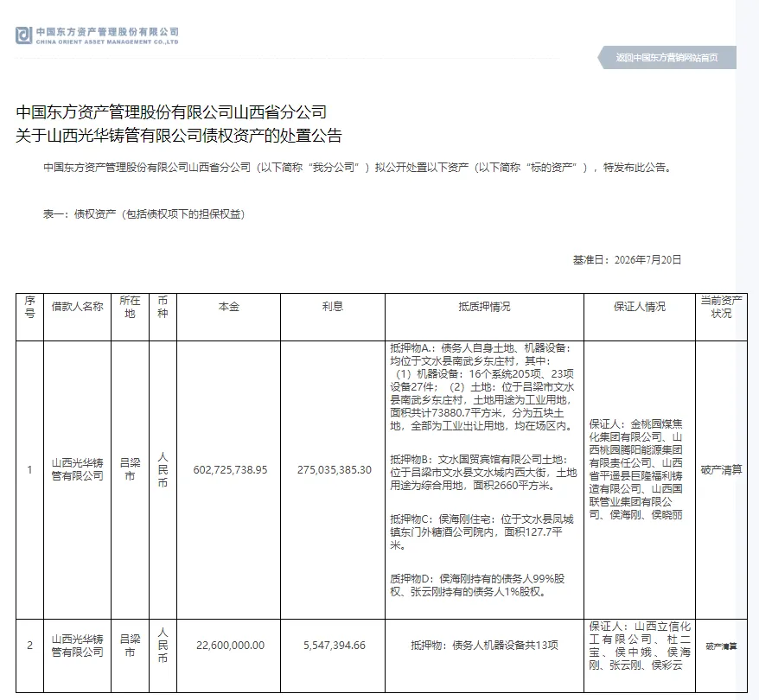Click the intro paragraph starting 中国东方资产管理股份有限公司山西省分公司（以下简称
The width and height of the screenshot is (759, 700).
click(357, 168)
